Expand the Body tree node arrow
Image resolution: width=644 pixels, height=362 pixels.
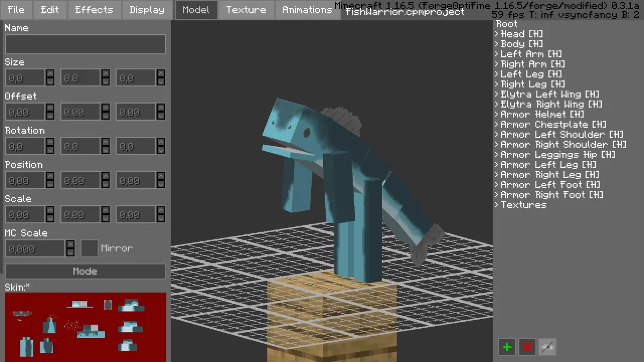coord(496,45)
